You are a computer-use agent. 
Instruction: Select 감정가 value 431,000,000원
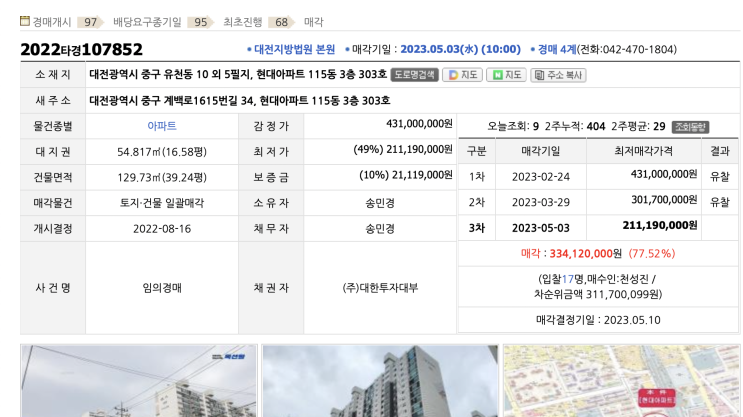point(419,124)
